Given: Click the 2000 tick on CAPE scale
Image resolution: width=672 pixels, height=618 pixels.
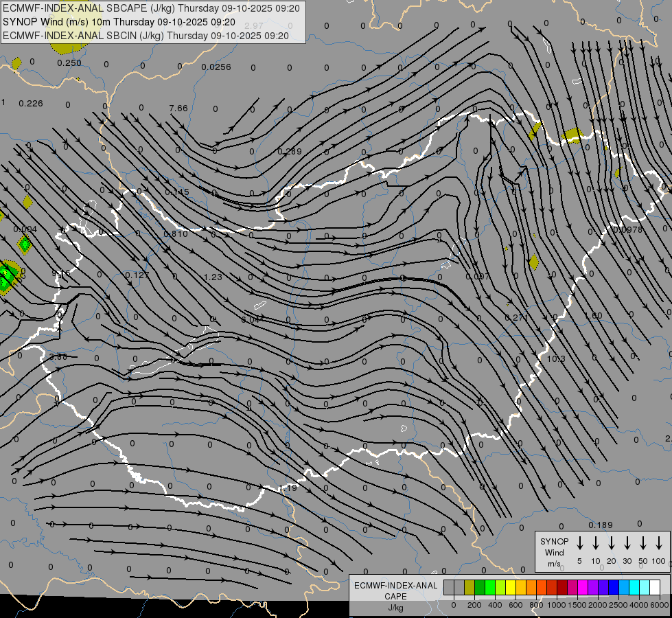Looking at the screenshot, I should click(x=597, y=605).
